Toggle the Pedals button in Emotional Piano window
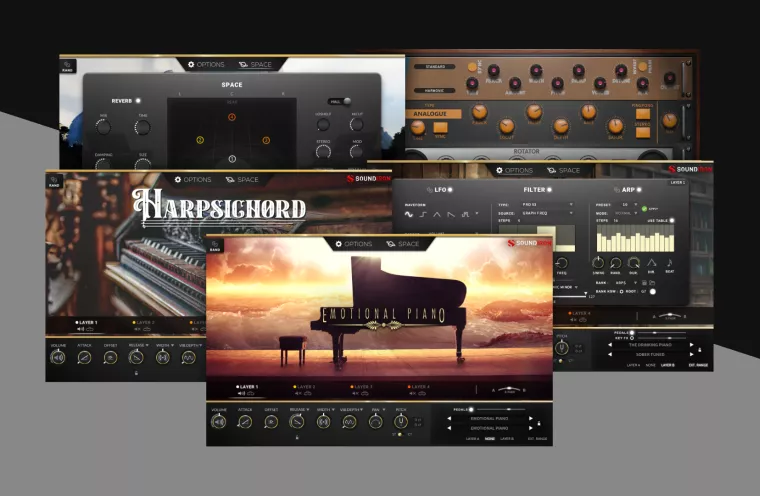 pyautogui.click(x=471, y=410)
